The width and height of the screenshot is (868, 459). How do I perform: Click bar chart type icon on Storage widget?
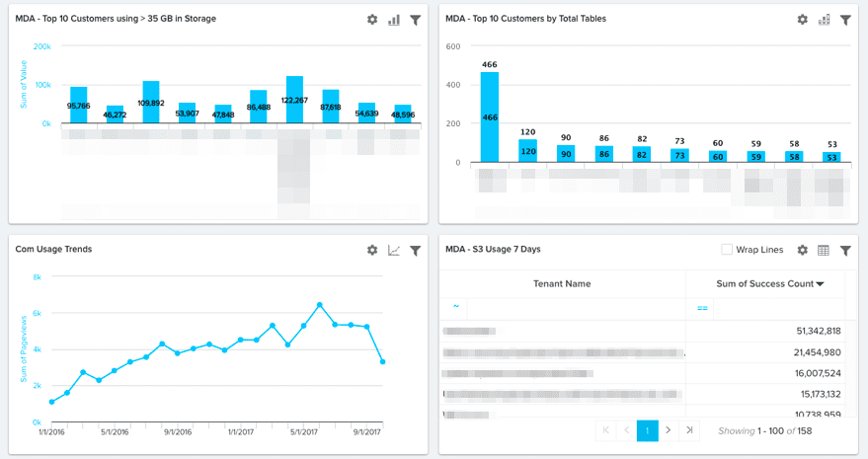(394, 20)
